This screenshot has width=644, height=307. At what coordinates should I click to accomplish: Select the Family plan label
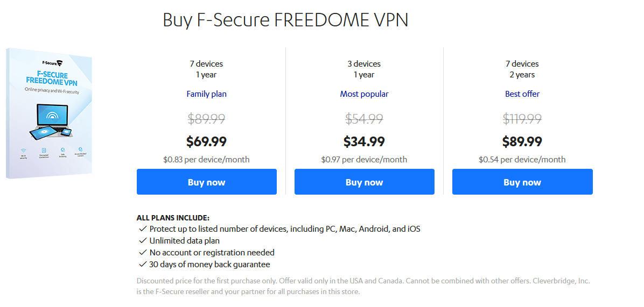point(207,94)
